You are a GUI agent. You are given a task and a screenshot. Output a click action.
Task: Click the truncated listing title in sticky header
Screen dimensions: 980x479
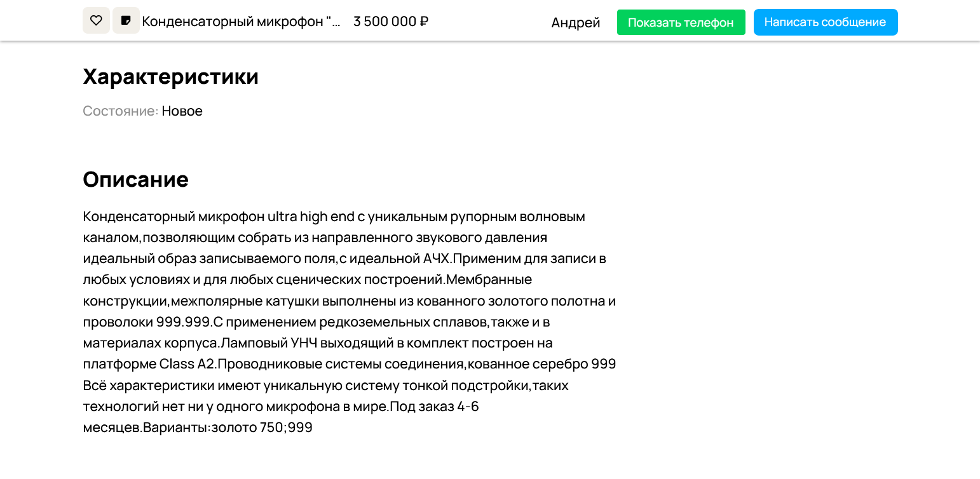tap(242, 22)
